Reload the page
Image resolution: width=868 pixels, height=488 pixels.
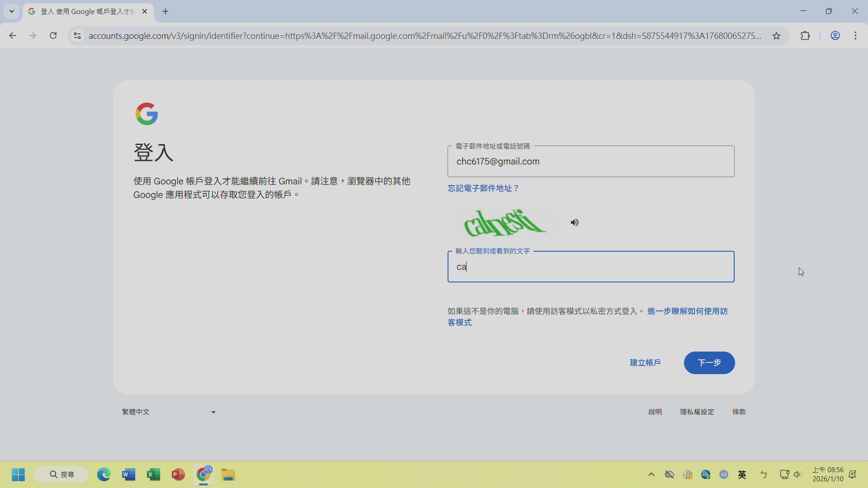(53, 36)
